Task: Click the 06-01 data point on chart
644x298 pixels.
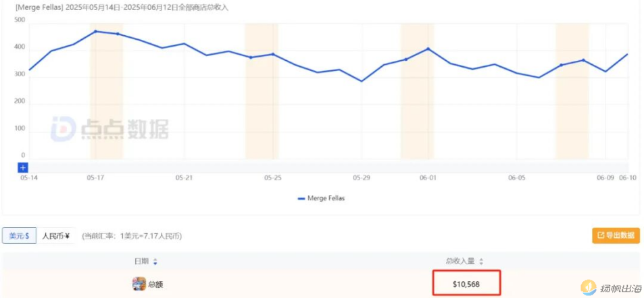Action: pyautogui.click(x=428, y=49)
